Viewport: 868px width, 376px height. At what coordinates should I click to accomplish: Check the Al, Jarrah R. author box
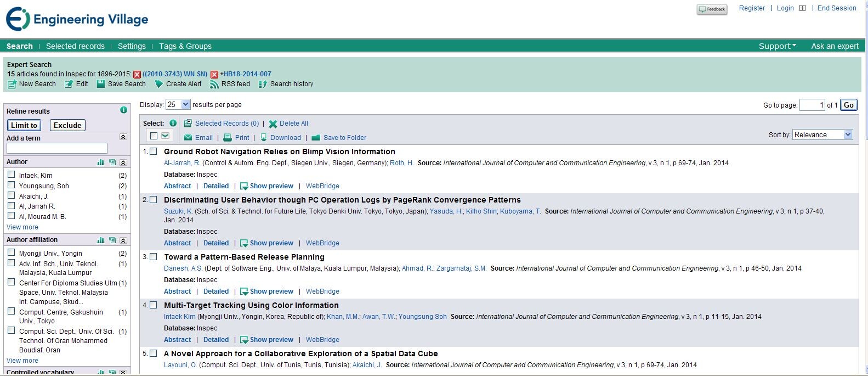click(11, 205)
